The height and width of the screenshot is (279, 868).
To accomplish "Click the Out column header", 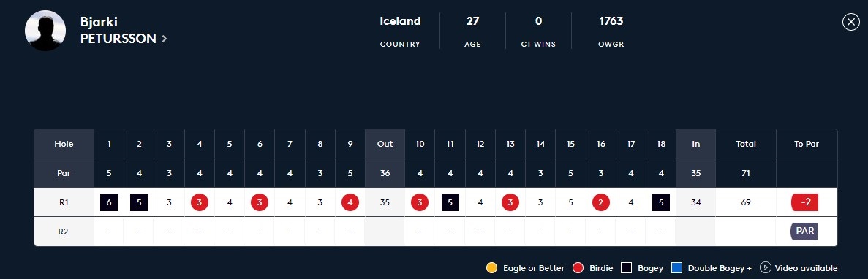I will [385, 144].
